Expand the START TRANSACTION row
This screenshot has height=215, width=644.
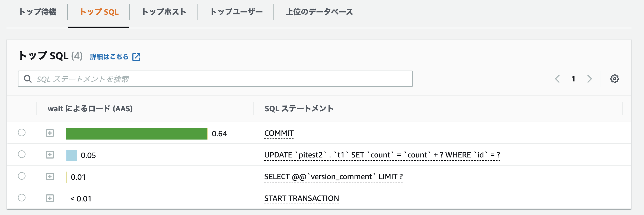click(x=50, y=198)
